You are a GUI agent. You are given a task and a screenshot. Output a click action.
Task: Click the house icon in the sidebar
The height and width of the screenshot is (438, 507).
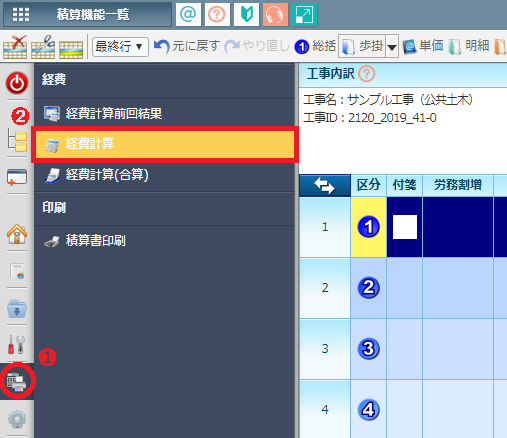click(x=17, y=234)
